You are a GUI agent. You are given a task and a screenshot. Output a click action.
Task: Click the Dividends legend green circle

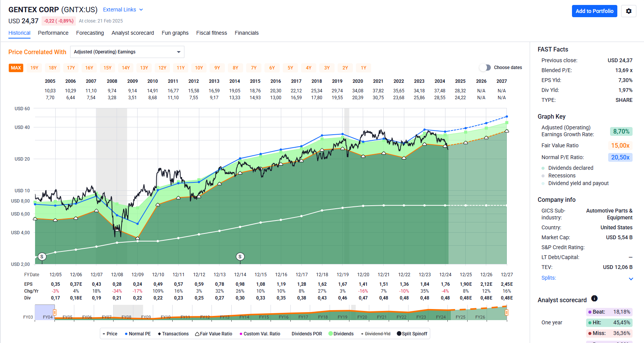(x=330, y=334)
